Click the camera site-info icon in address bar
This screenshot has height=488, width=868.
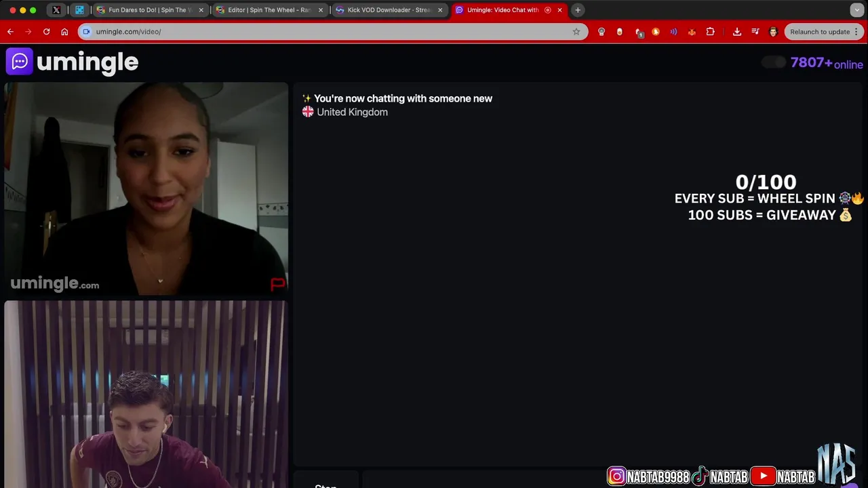86,32
